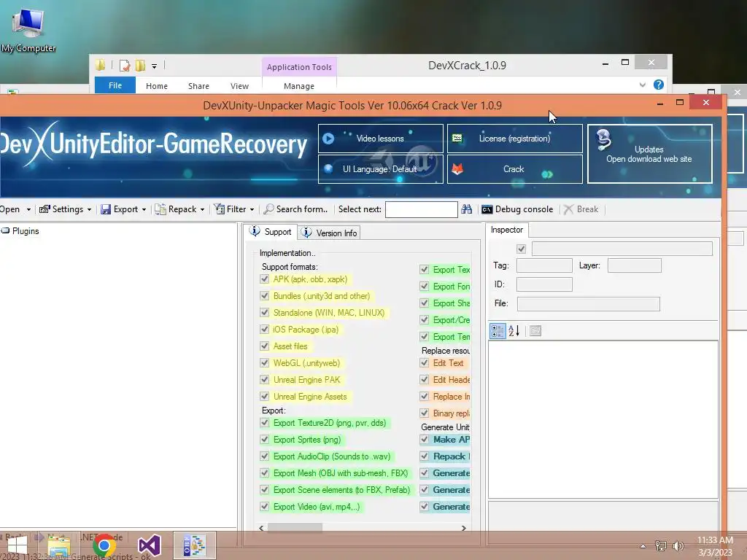Screen dimensions: 747x560
Task: Click the Crack button
Action: 515,169
